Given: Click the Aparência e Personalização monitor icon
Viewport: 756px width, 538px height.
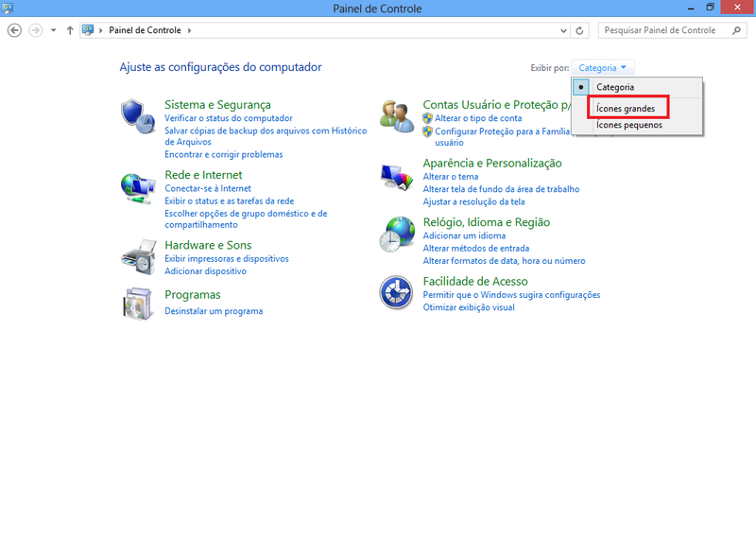Looking at the screenshot, I should click(397, 177).
